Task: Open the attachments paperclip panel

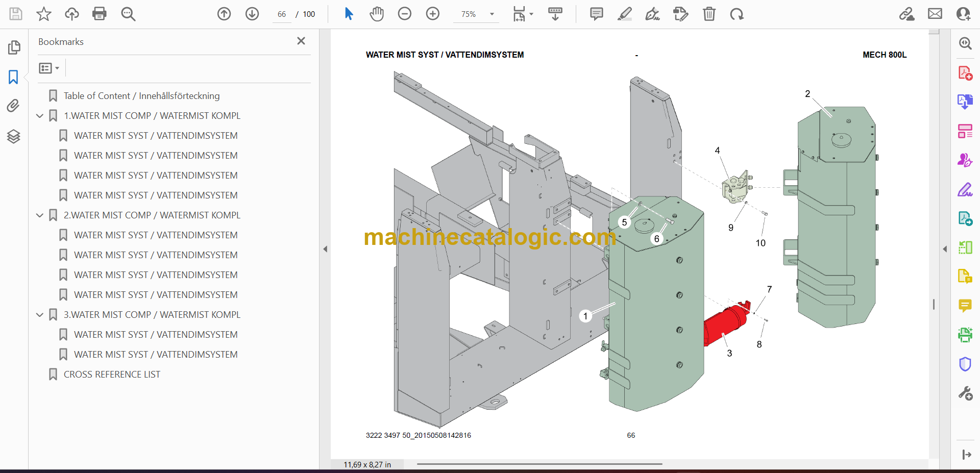Action: pos(13,106)
